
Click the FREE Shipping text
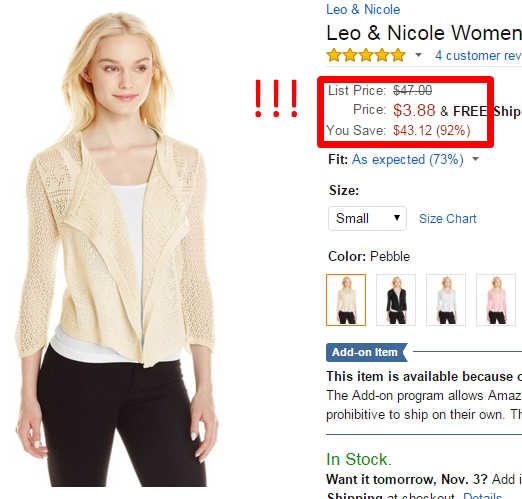[x=487, y=111]
